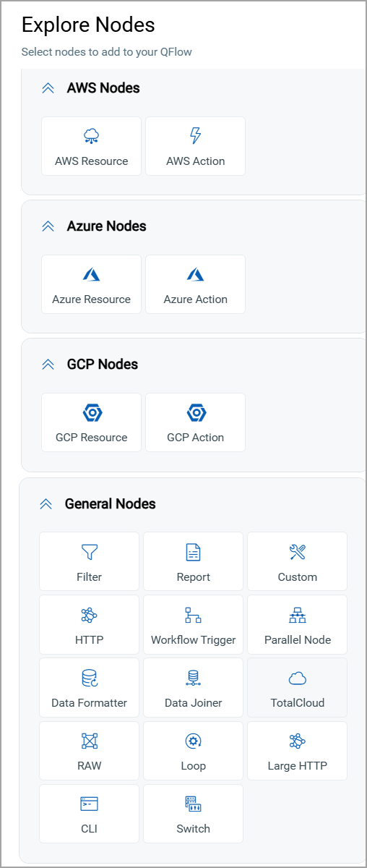Collapse the AWS Nodes section
The height and width of the screenshot is (868, 367).
pos(48,88)
